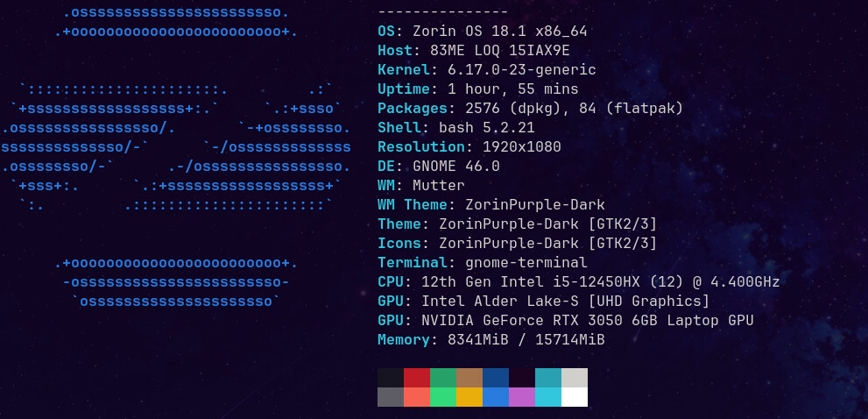Image resolution: width=868 pixels, height=419 pixels.
Task: Click the red color block
Action: coord(417,378)
